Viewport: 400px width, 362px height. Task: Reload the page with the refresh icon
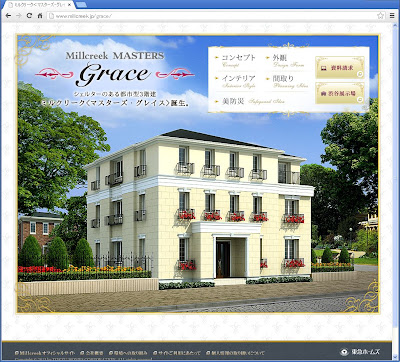(x=29, y=16)
